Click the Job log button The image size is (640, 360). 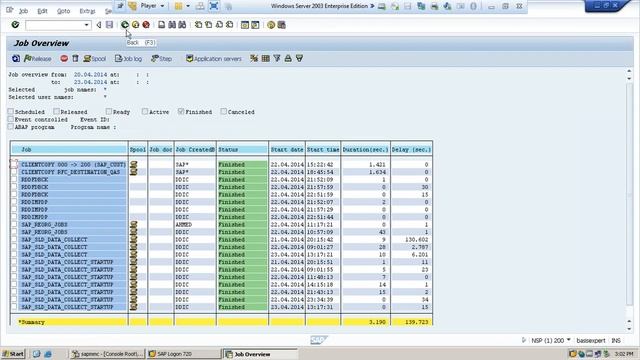pyautogui.click(x=128, y=59)
